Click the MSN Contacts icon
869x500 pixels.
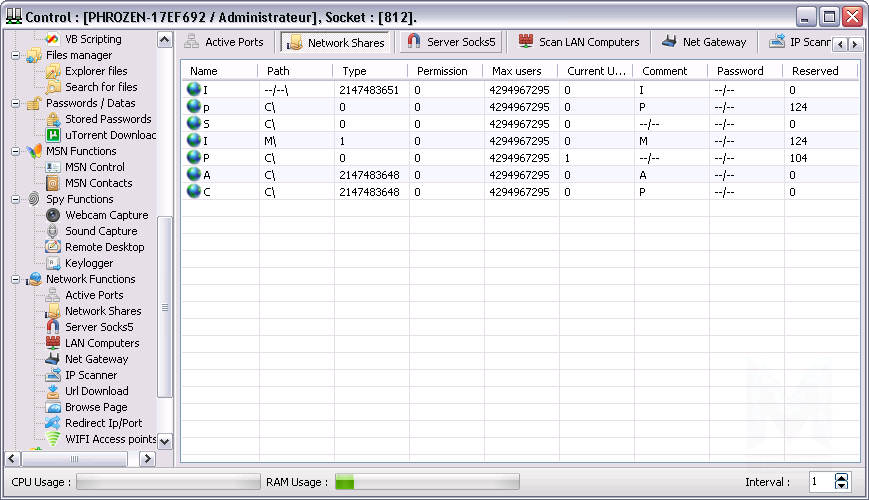(x=53, y=183)
